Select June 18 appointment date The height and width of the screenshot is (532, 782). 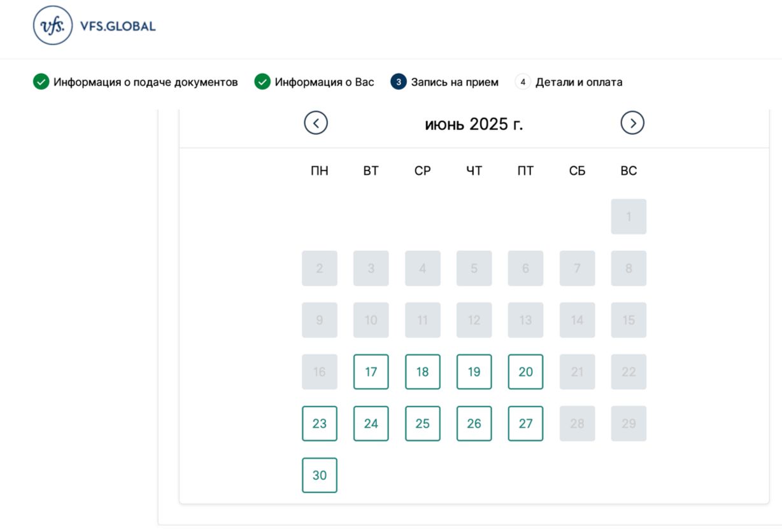(x=423, y=372)
